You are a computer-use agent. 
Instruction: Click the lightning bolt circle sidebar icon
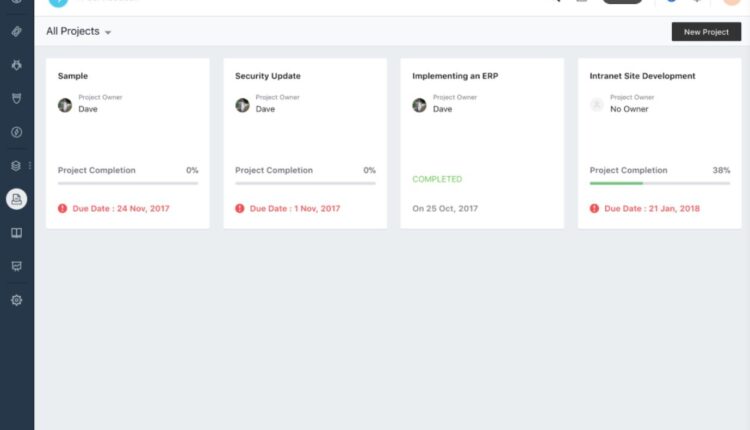coord(16,132)
